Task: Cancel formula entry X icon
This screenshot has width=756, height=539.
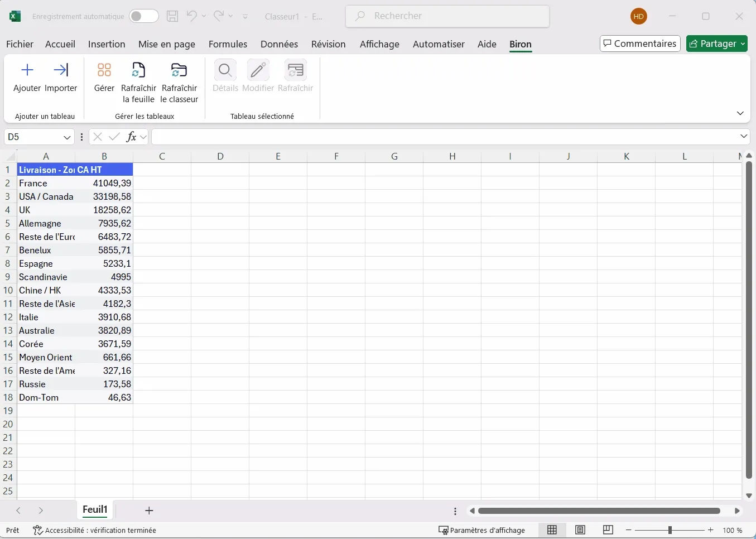Action: [98, 137]
